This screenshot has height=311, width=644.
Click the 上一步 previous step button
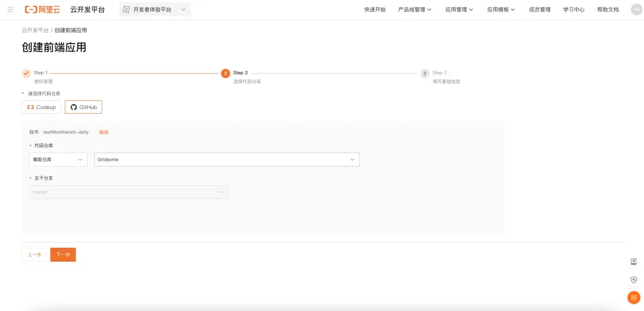(34, 255)
